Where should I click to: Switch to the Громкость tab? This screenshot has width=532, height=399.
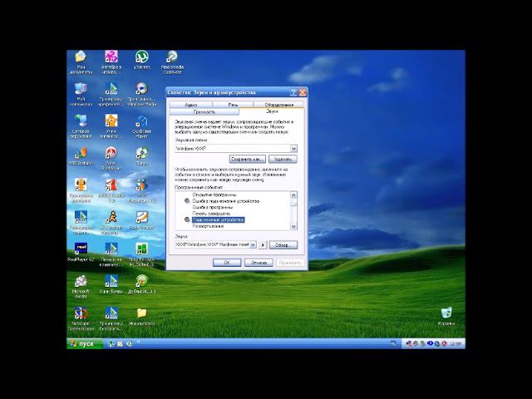(204, 111)
